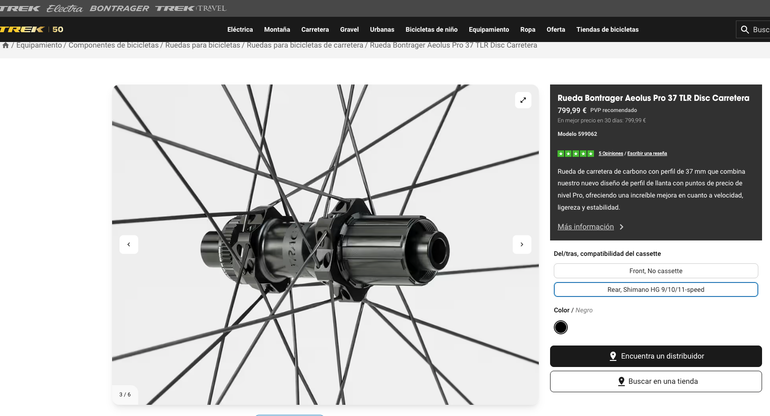Select Rear, Shimano HG 9/10/11-speed option

(x=656, y=289)
